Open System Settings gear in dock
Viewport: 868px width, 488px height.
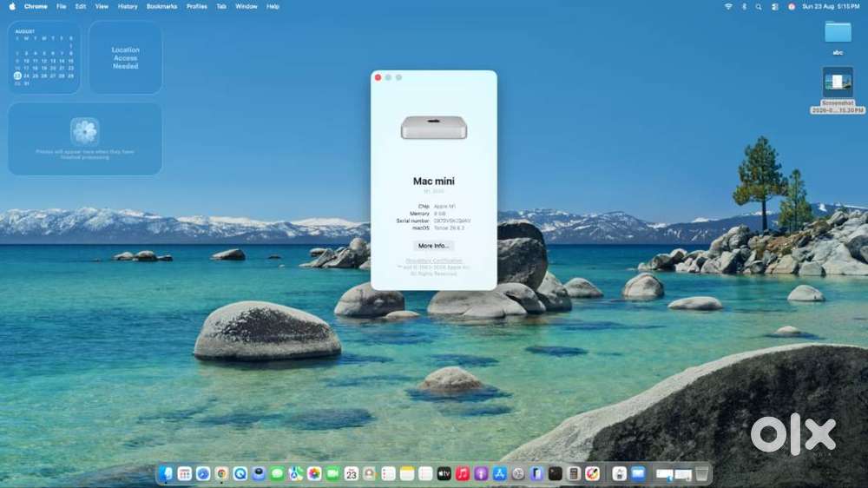[x=518, y=473]
